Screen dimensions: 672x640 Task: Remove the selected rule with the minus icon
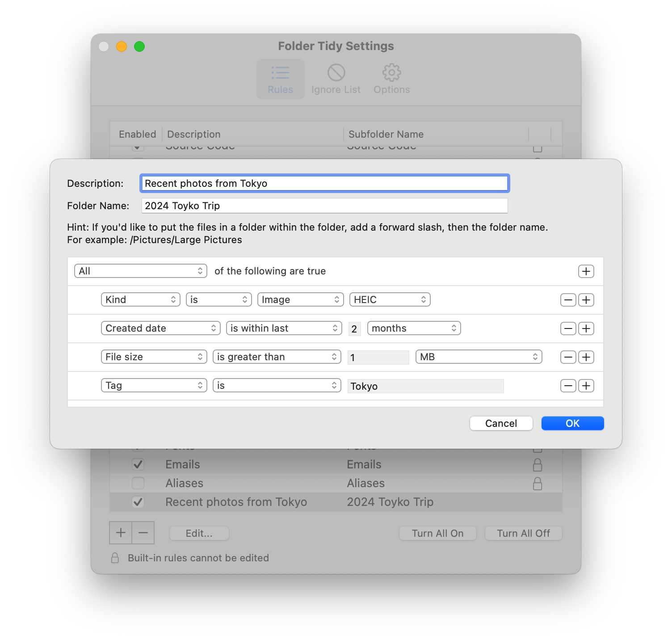(x=143, y=533)
